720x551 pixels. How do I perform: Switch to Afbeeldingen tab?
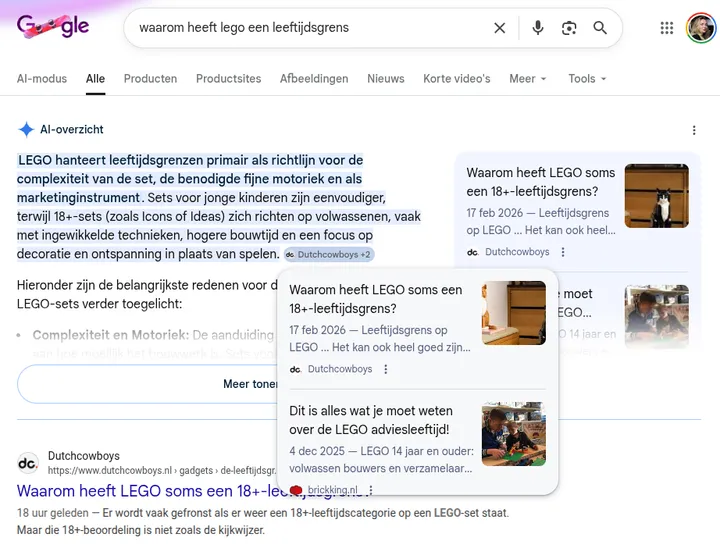(314, 79)
